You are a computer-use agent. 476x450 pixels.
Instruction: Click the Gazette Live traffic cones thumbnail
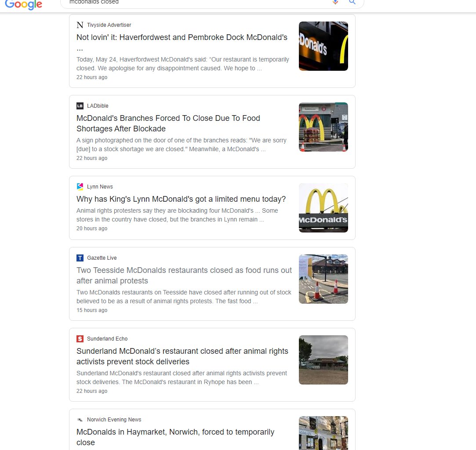tap(323, 279)
